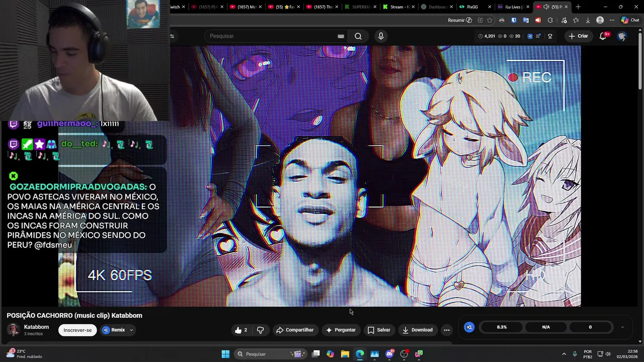
Task: Open the Katabbom channel name link
Action: tap(36, 327)
